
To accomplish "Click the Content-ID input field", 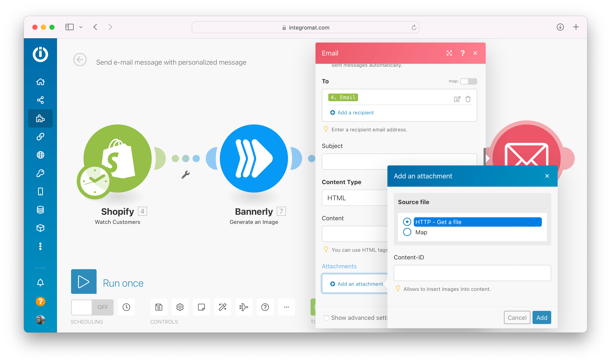I will [x=472, y=273].
